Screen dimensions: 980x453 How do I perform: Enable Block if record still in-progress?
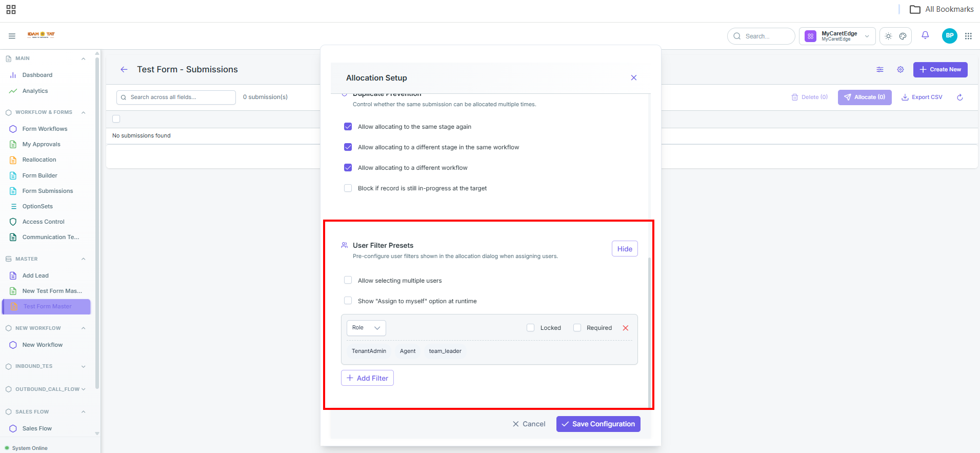tap(348, 188)
